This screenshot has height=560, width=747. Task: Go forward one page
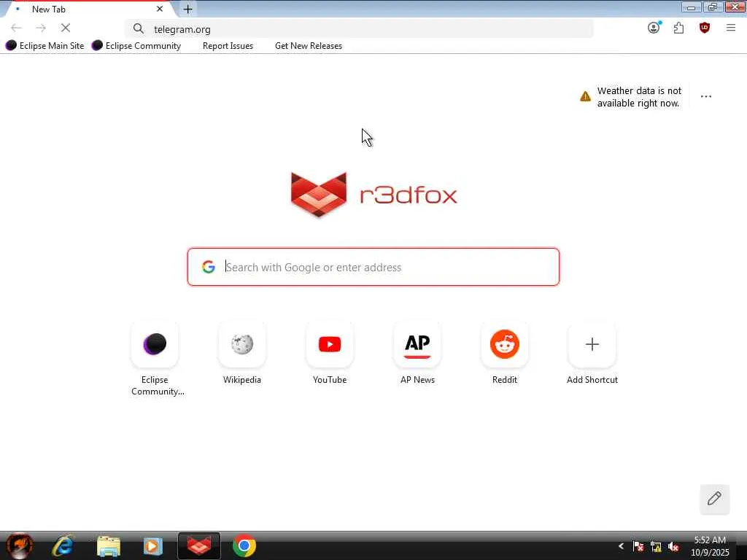pyautogui.click(x=41, y=28)
